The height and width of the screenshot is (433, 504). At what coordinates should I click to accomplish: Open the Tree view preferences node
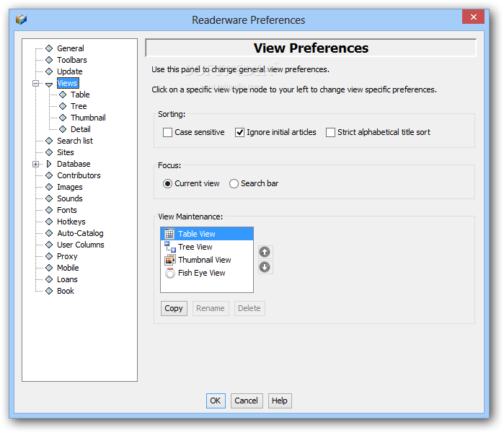pyautogui.click(x=79, y=106)
